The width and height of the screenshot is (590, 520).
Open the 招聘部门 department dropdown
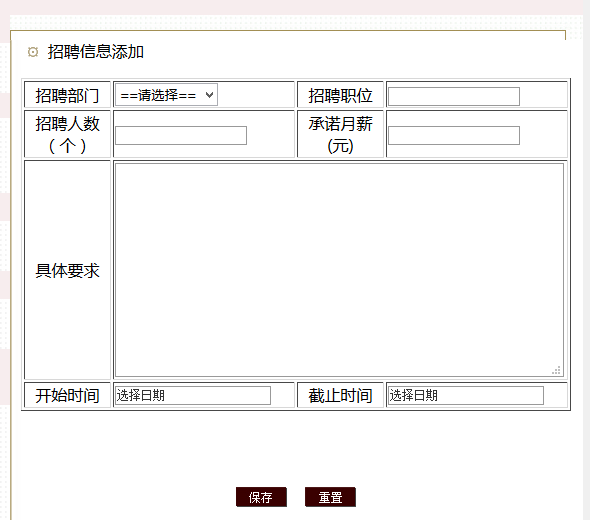tap(166, 95)
